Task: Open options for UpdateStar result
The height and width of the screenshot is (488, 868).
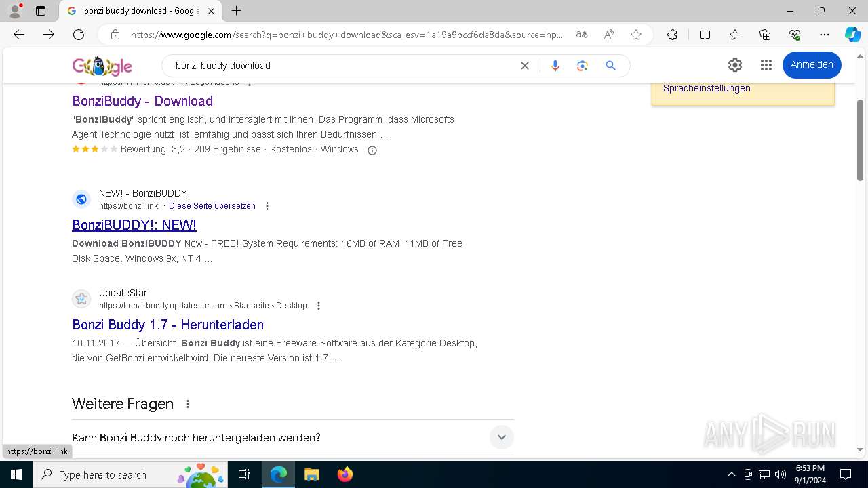Action: tap(319, 306)
